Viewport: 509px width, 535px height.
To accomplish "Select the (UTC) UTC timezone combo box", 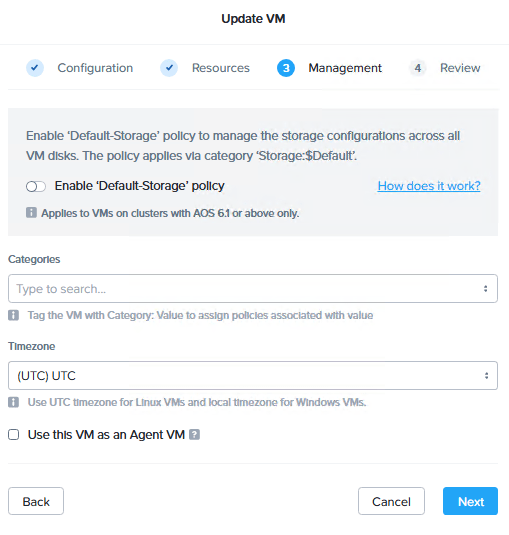I will (x=253, y=376).
